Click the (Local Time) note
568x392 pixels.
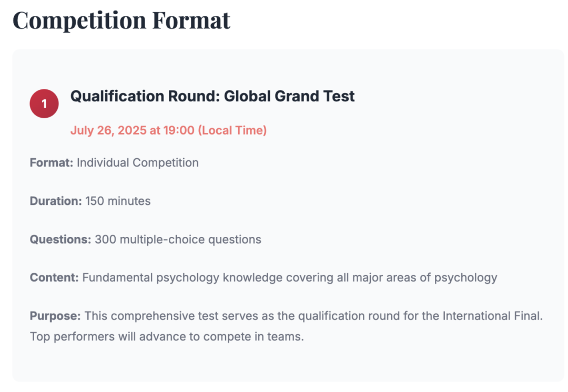pos(232,130)
